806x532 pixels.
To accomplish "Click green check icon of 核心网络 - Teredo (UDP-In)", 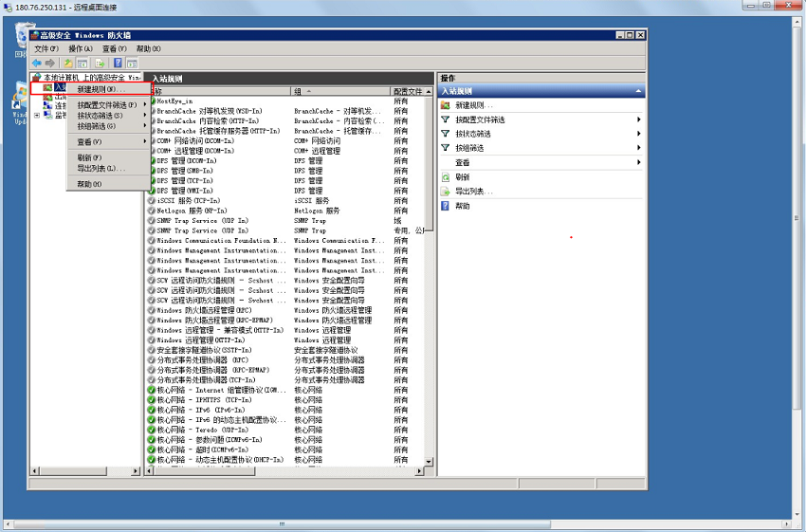I will point(151,430).
